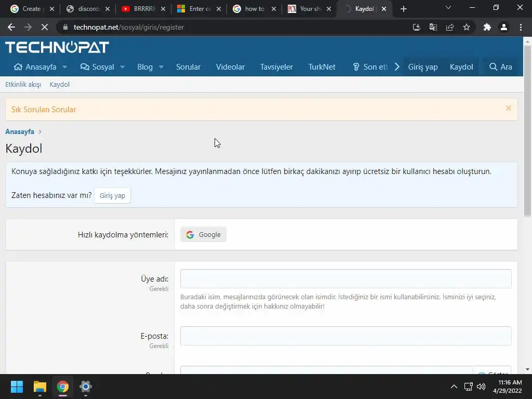The image size is (532, 399).
Task: Click the page vertical scrollbar thumb
Action: click(527, 130)
